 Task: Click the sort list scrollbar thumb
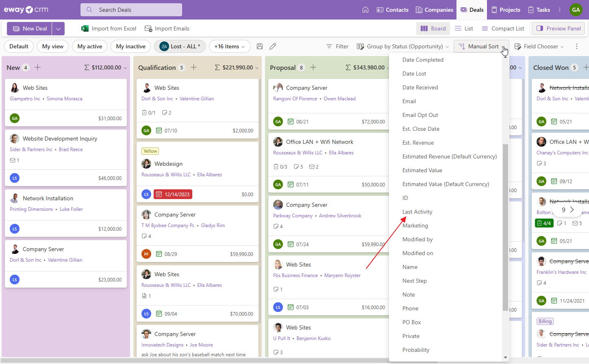point(505,227)
